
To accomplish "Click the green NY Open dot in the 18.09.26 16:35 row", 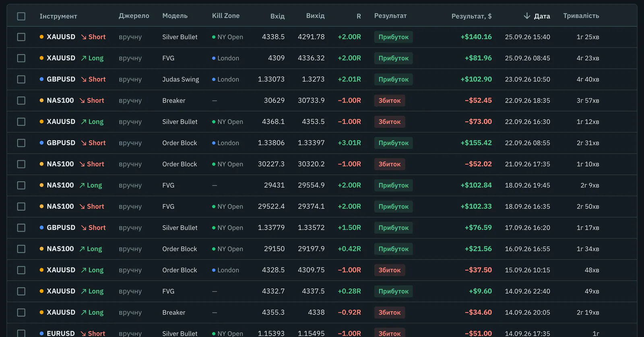I will tap(214, 207).
